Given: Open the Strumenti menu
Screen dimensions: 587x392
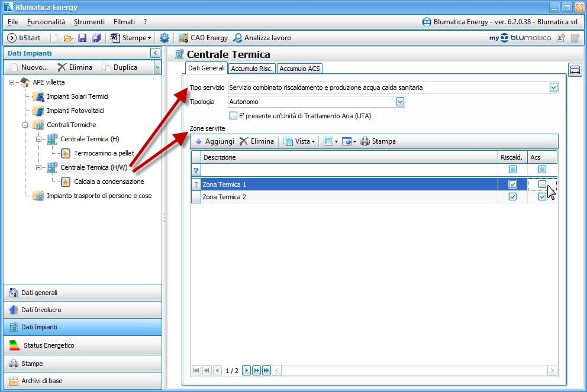Looking at the screenshot, I should [x=89, y=22].
